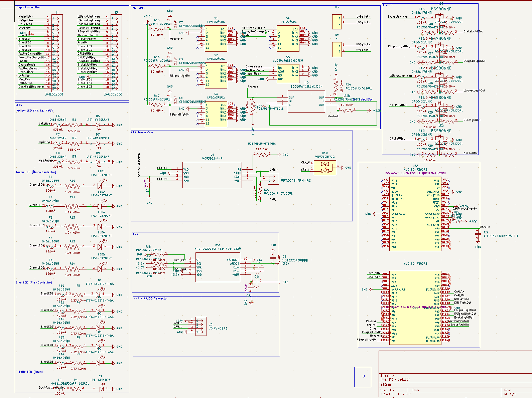Select resistor R1 on the LvActive line

74,125
